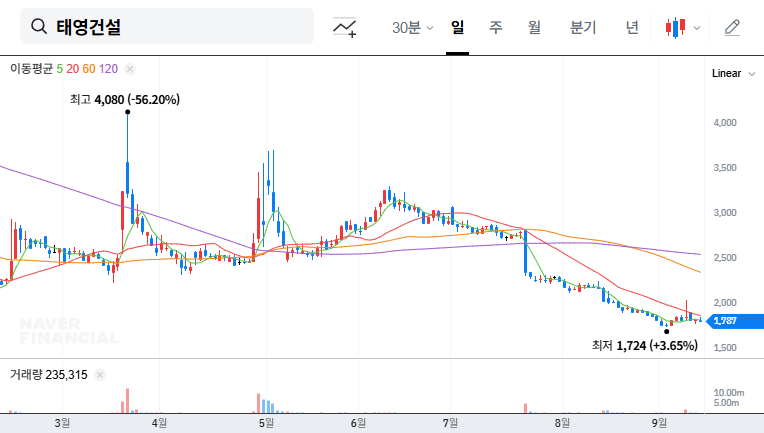Click the current price tag 1,787

[735, 321]
